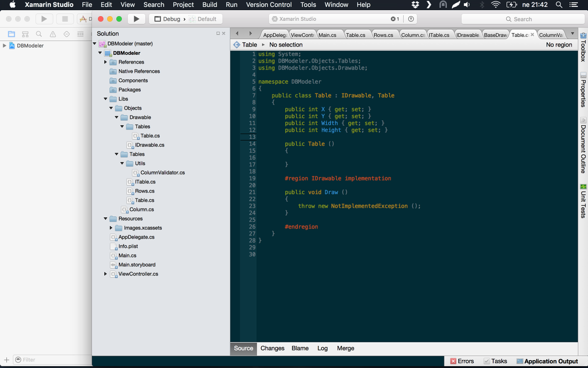588x368 pixels.
Task: Expand the References node
Action: coord(105,62)
